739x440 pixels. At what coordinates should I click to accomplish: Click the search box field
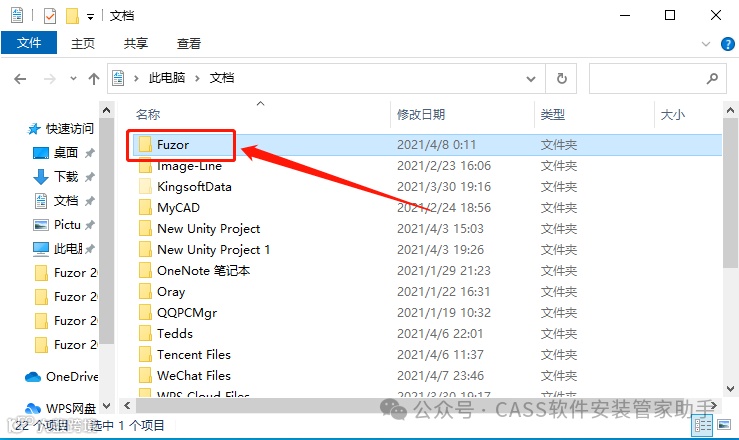(657, 78)
